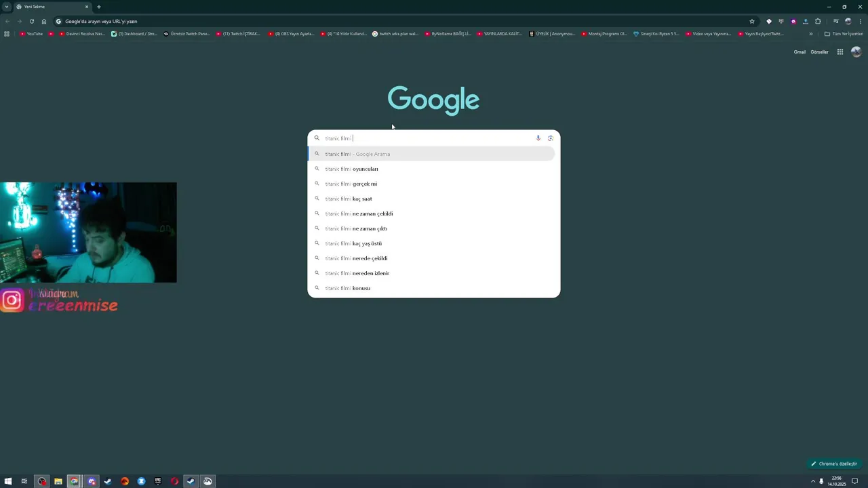Viewport: 868px width, 488px height.
Task: Open the ByNoGame BAĞIŞ bookmark
Action: (x=447, y=34)
